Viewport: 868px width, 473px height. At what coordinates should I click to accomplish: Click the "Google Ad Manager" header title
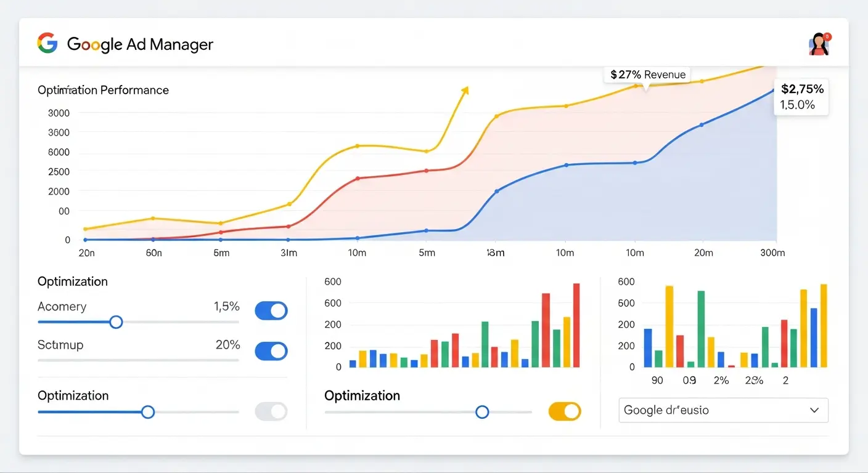tap(140, 44)
